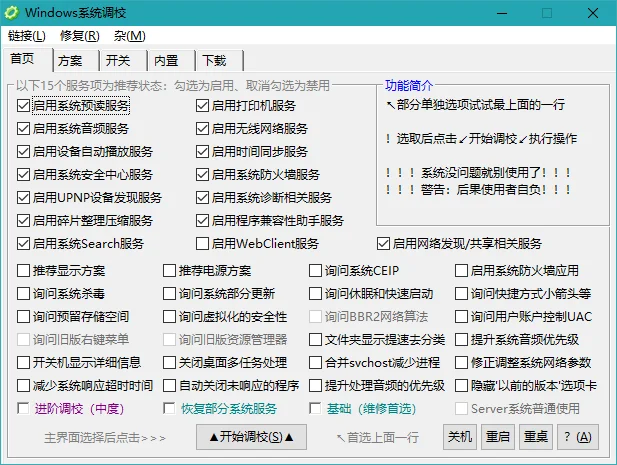Switch to the 首页 tab

pos(28,59)
